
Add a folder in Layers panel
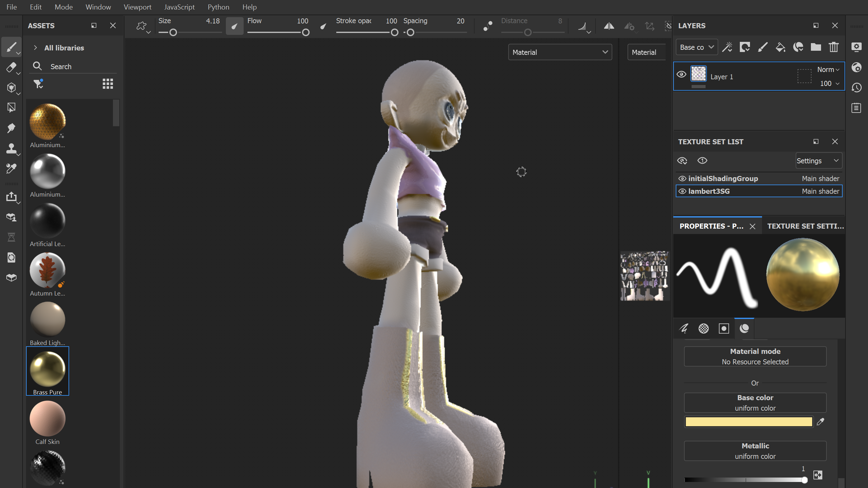tap(816, 47)
